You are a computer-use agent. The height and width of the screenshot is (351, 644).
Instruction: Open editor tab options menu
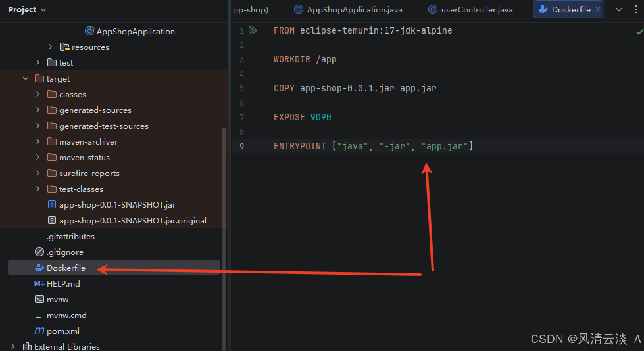coord(636,9)
